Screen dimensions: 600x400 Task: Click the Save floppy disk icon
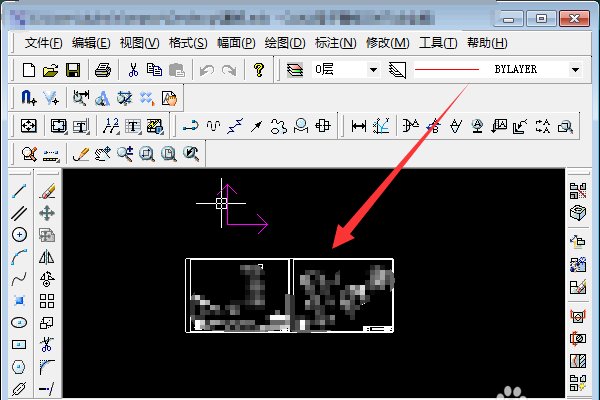point(73,70)
